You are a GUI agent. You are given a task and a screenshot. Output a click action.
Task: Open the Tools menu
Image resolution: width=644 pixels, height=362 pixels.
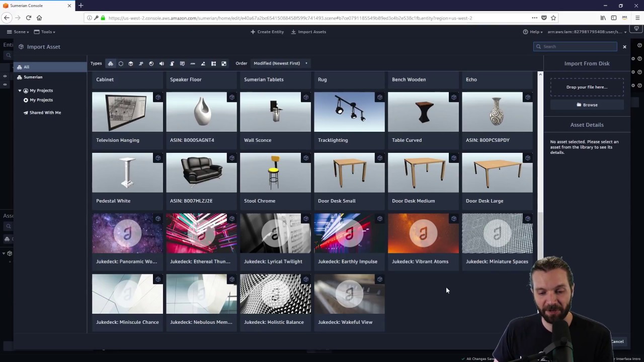[44, 32]
